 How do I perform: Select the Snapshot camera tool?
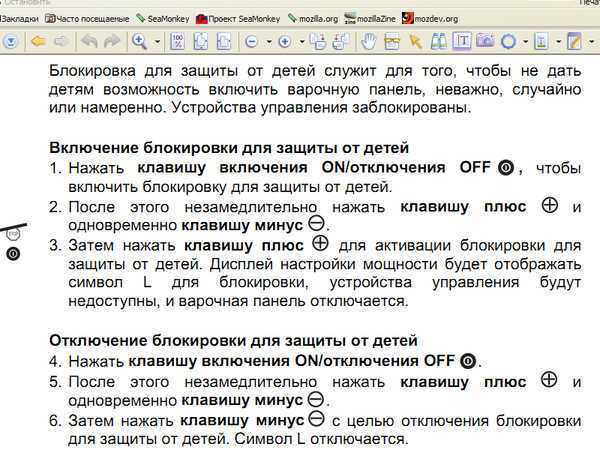click(x=485, y=41)
